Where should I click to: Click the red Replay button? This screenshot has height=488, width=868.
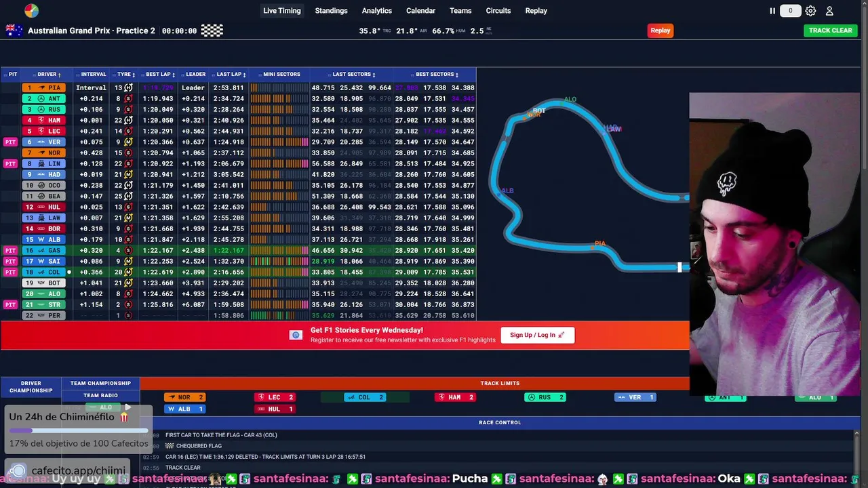click(660, 30)
